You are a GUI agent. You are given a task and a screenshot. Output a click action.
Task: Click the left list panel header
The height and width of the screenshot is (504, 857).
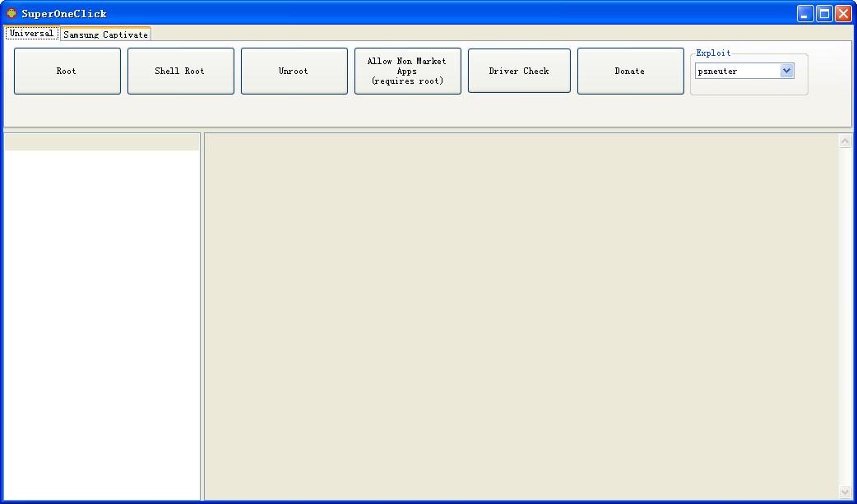102,142
